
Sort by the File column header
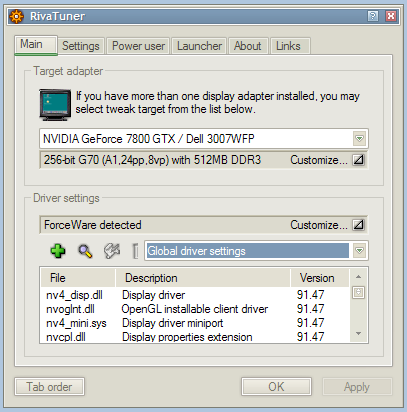78,278
